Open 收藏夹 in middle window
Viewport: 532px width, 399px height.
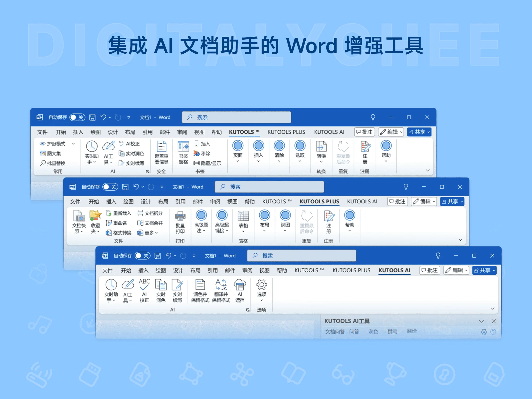[95, 222]
